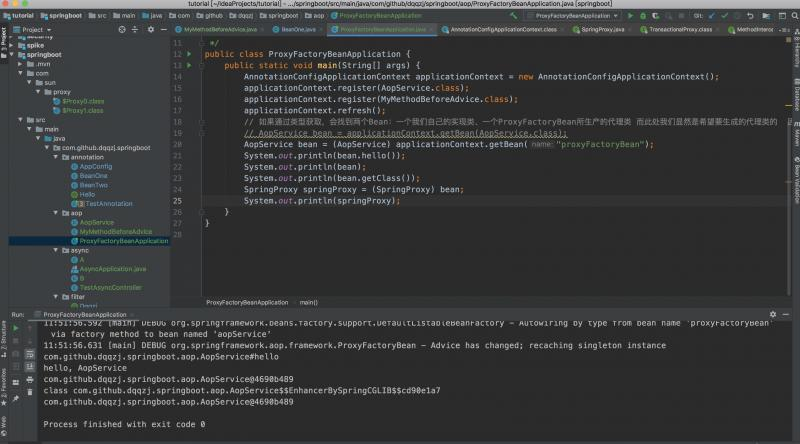Select ProxyFactoryBeanApplication Run tab

tap(84, 314)
